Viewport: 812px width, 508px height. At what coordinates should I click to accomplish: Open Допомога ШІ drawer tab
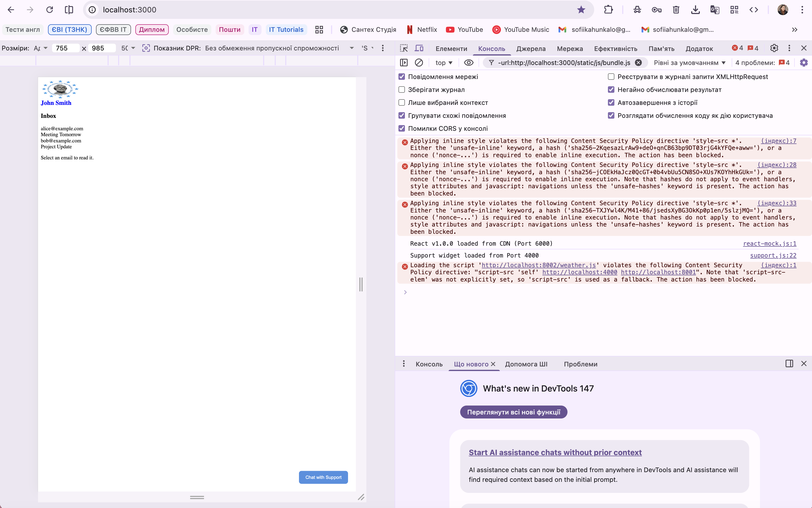[x=526, y=364]
